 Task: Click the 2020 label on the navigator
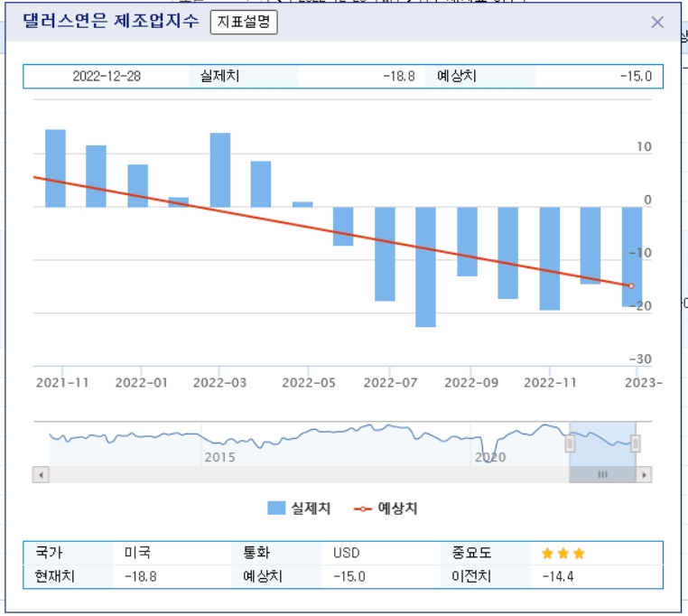490,458
